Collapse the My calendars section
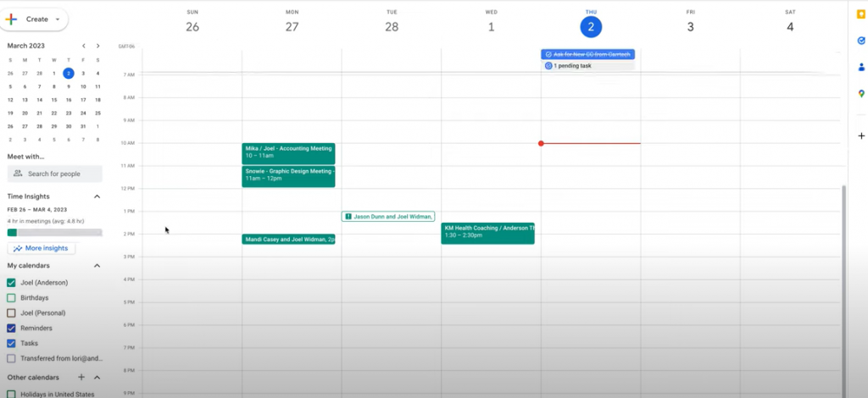Screen dimensions: 868x398 97,266
